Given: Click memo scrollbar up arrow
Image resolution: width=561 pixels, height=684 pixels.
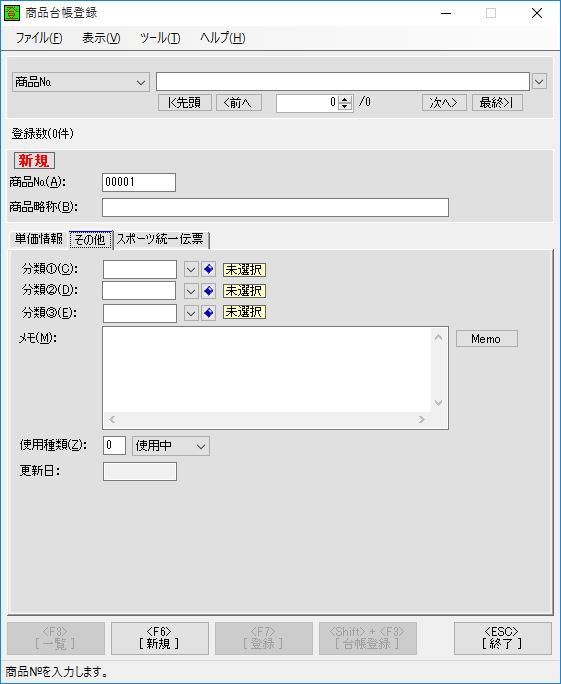Looking at the screenshot, I should pos(439,337).
